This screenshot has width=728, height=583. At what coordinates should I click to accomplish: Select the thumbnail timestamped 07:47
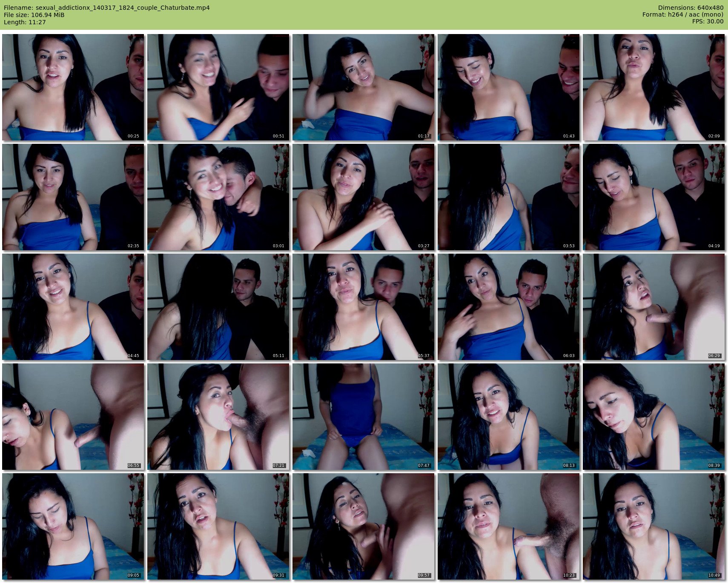(363, 417)
